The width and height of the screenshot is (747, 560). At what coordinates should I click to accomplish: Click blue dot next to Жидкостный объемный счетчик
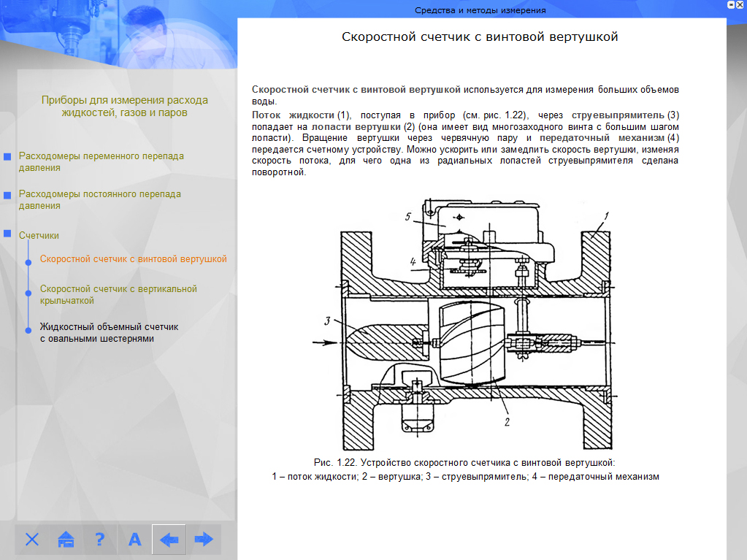(28, 330)
